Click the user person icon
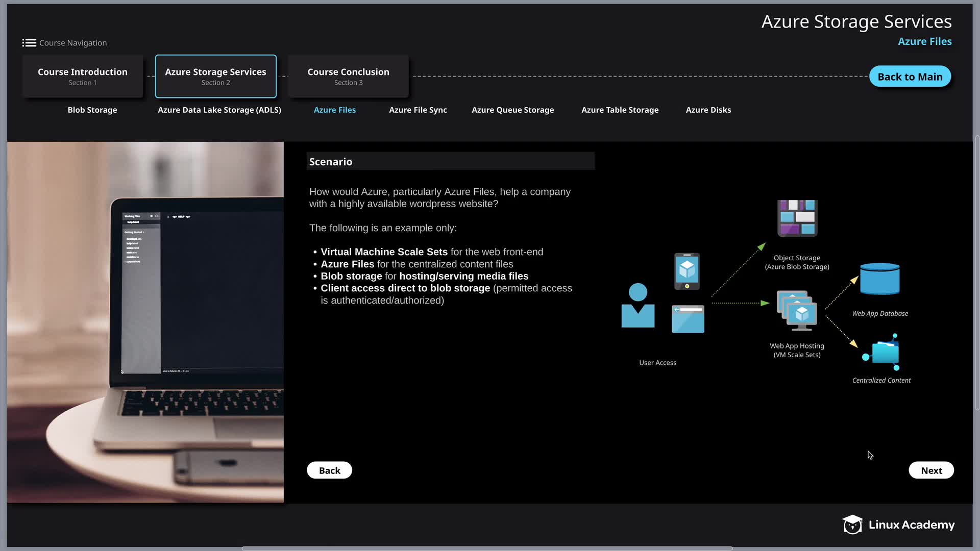Screen dimensions: 980x551 [x=638, y=306]
